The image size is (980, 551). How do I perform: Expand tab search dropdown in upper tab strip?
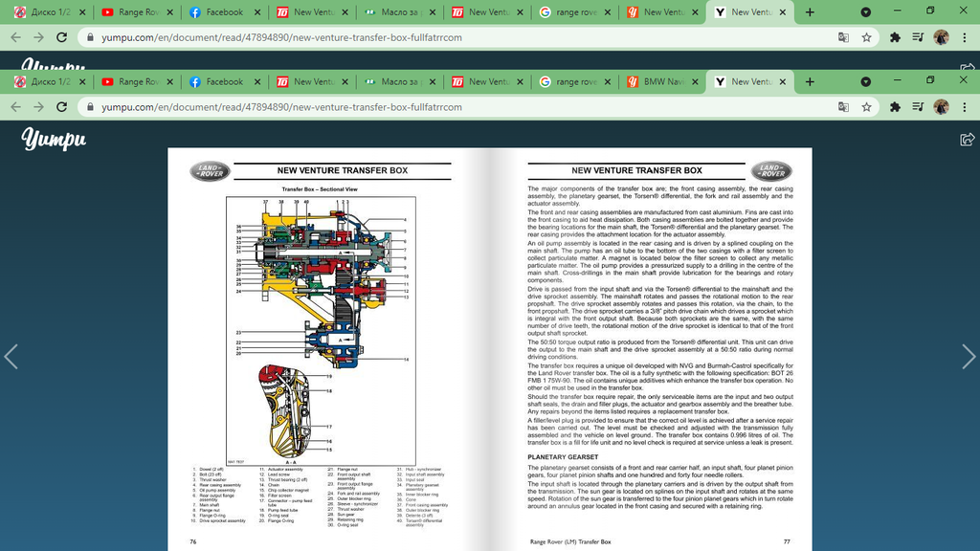click(x=865, y=12)
